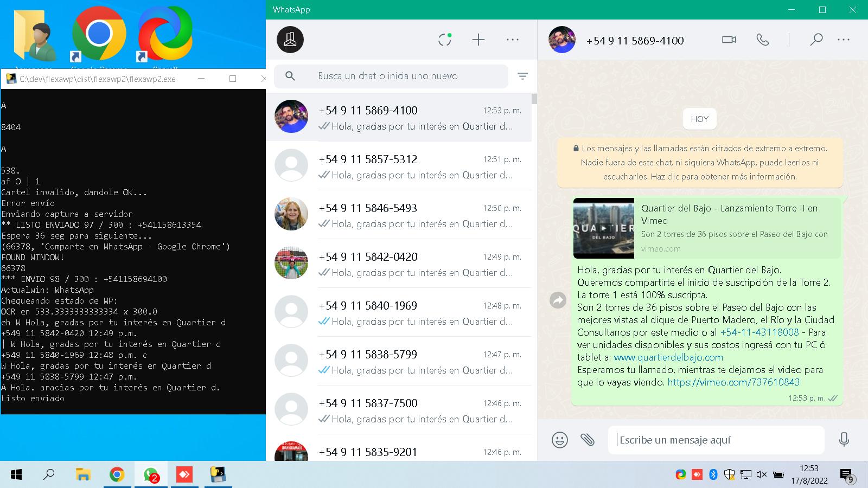Forward the message using arrow icon

pos(558,300)
